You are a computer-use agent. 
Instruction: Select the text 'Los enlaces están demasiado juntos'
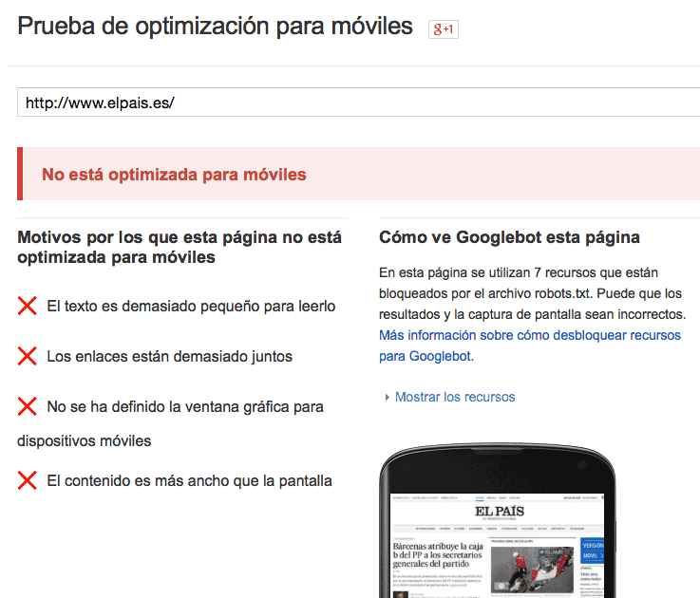click(170, 356)
